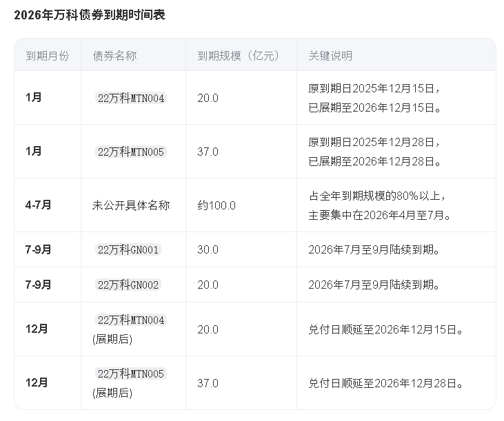Click note 已展期至2026年12月15日
Image resolution: width=504 pixels, height=421 pixels.
pos(375,107)
